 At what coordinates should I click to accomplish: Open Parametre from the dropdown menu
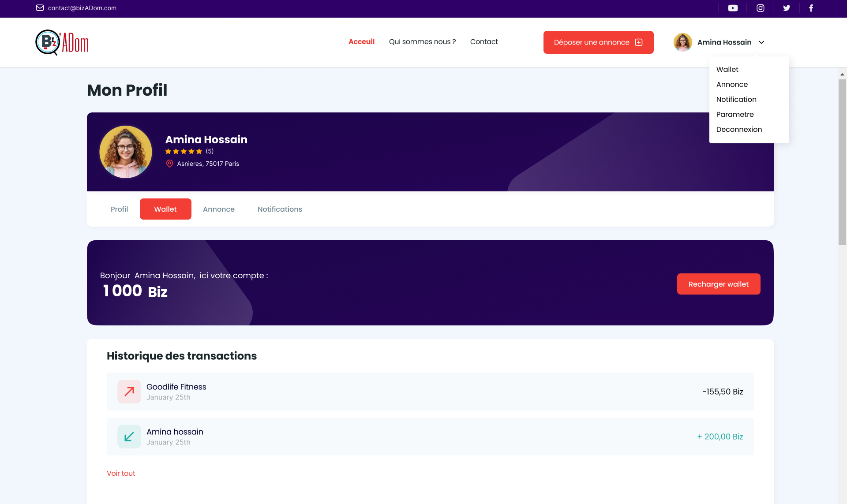(735, 114)
